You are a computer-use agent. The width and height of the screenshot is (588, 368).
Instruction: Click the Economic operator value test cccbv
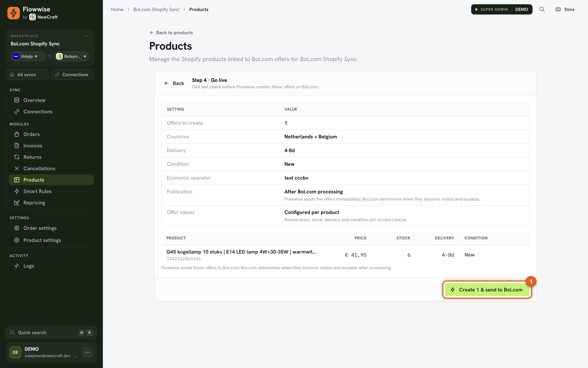coord(296,178)
